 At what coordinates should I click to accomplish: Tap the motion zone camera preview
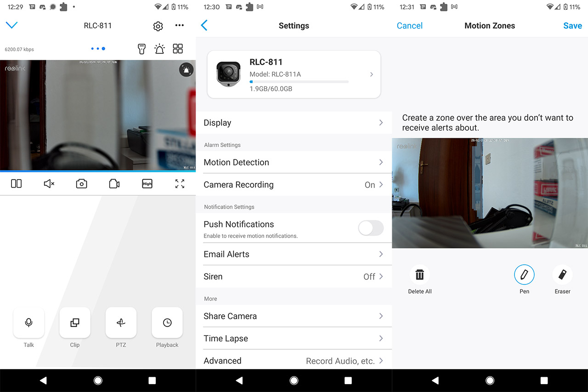[x=490, y=193]
